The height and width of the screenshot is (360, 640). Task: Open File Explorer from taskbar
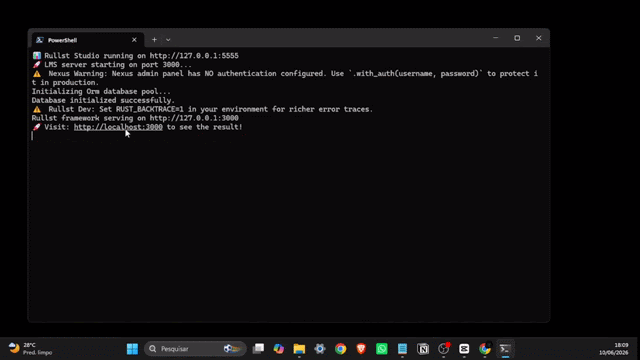point(299,349)
